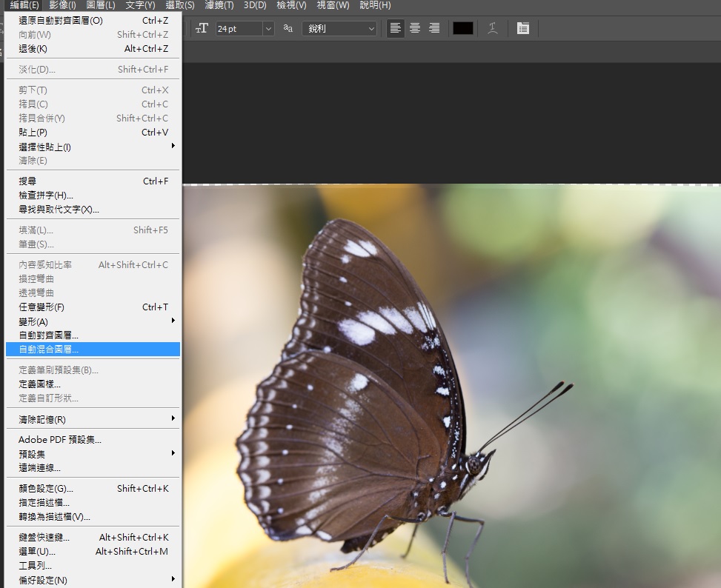
Task: Open the 說明 menu
Action: click(x=375, y=5)
